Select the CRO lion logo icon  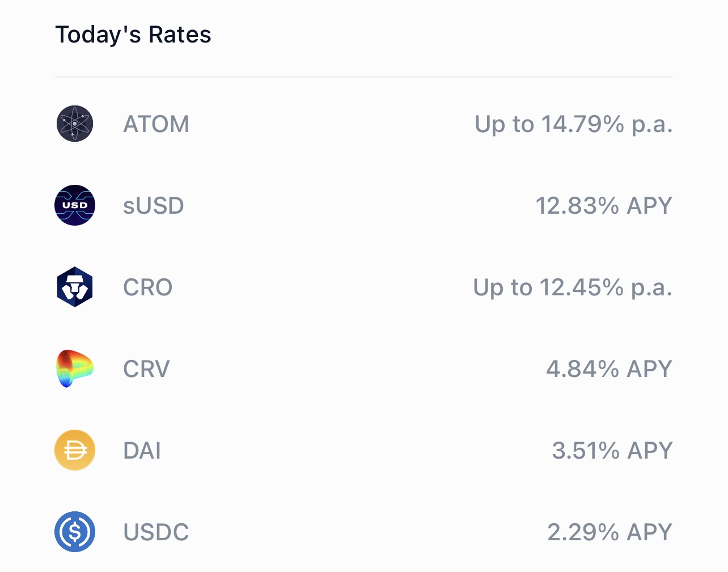coord(75,287)
